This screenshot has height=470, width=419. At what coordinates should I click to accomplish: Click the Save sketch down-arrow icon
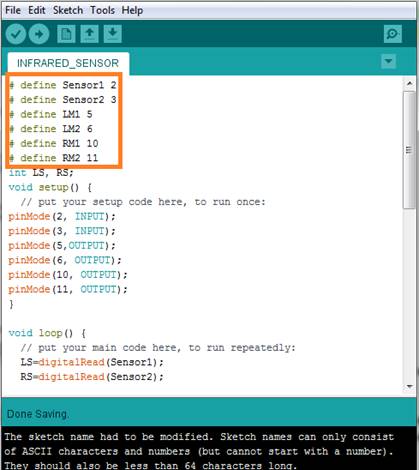[x=113, y=34]
